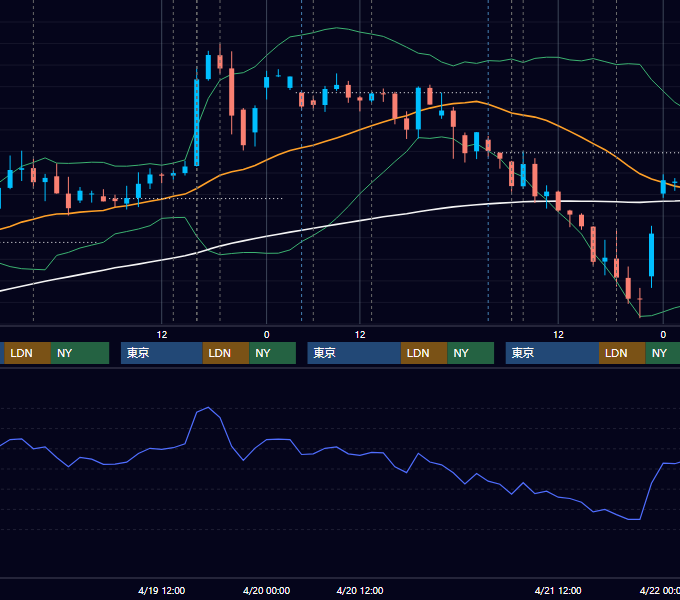Click the lowest red candle before 4/22
Viewport: 680px width, 600px height.
tap(640, 299)
